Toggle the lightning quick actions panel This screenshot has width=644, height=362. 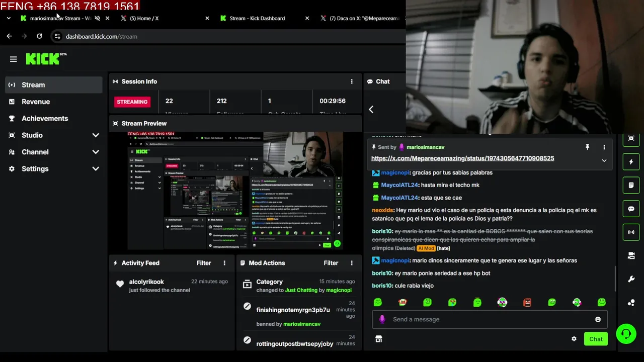click(631, 162)
